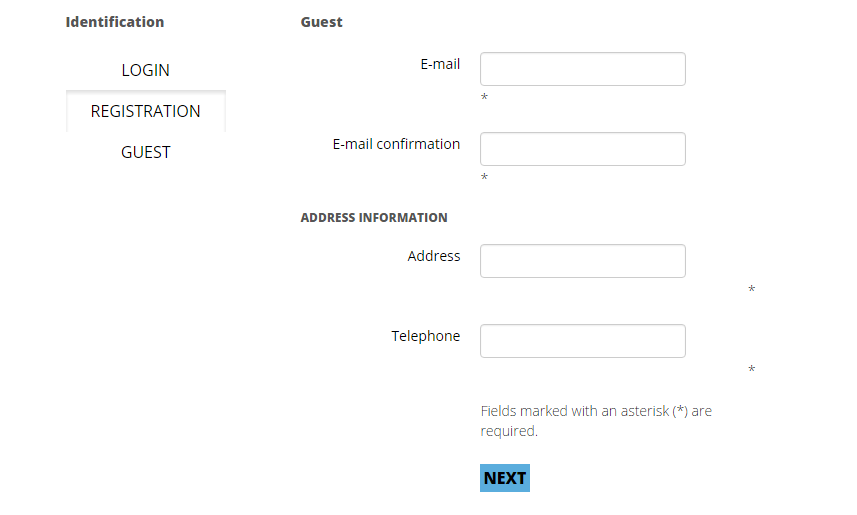857x515 pixels.
Task: Click the E-mail field label
Action: pyautogui.click(x=440, y=64)
